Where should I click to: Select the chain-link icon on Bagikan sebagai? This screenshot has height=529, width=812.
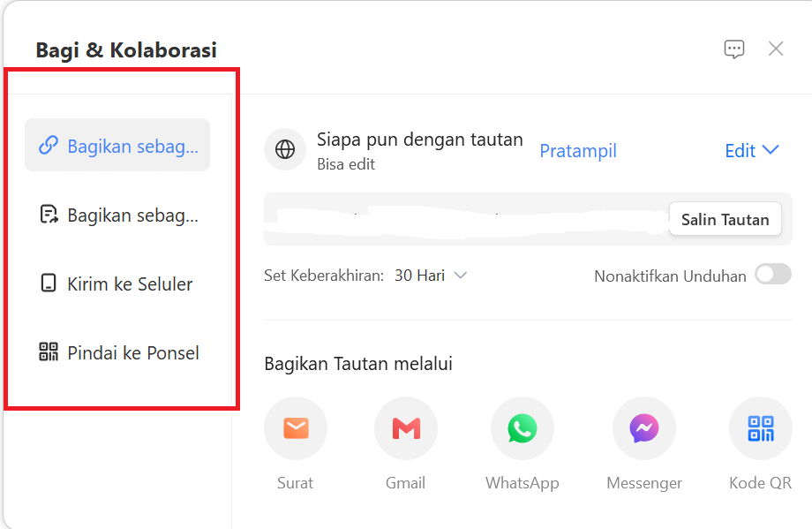tap(49, 146)
